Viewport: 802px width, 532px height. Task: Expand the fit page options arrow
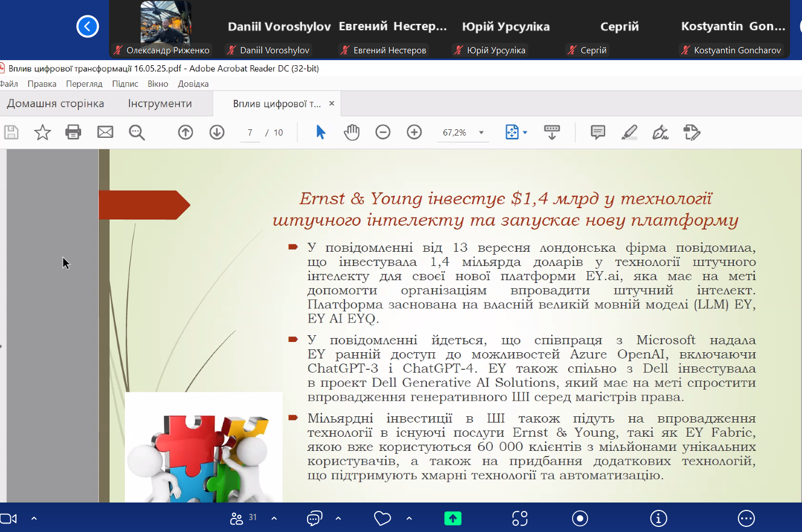(525, 133)
